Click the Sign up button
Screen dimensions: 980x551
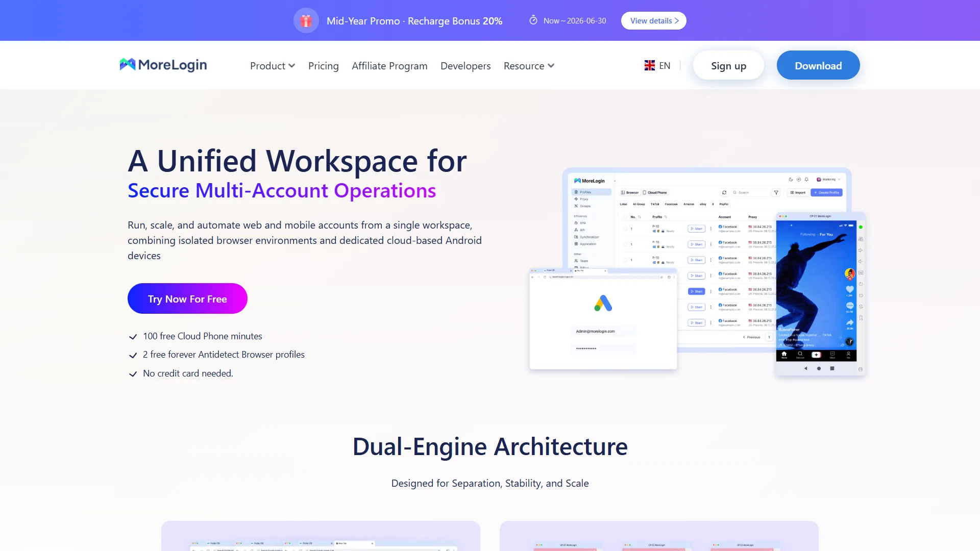(728, 65)
